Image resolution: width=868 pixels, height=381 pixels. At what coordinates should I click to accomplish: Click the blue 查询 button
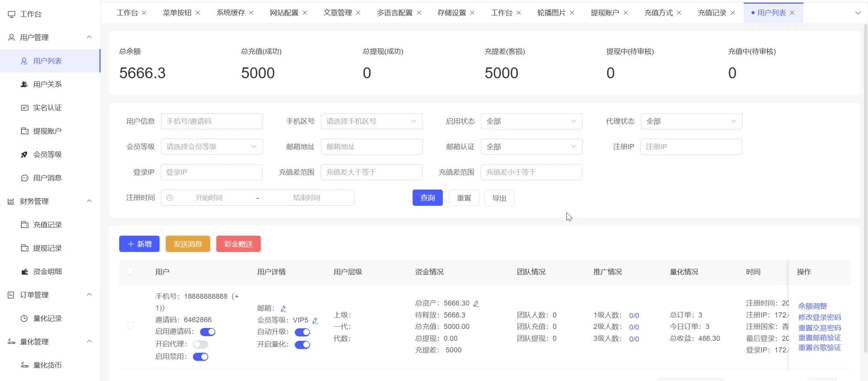427,198
